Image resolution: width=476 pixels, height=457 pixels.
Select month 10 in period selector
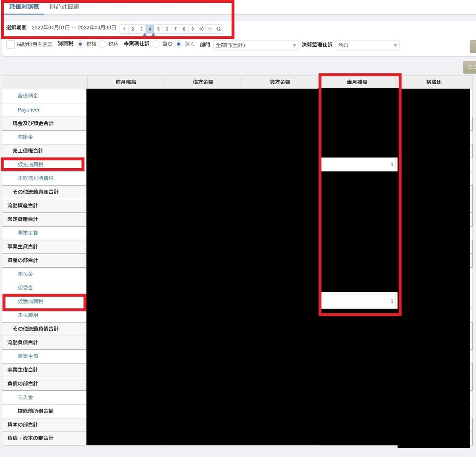point(201,29)
